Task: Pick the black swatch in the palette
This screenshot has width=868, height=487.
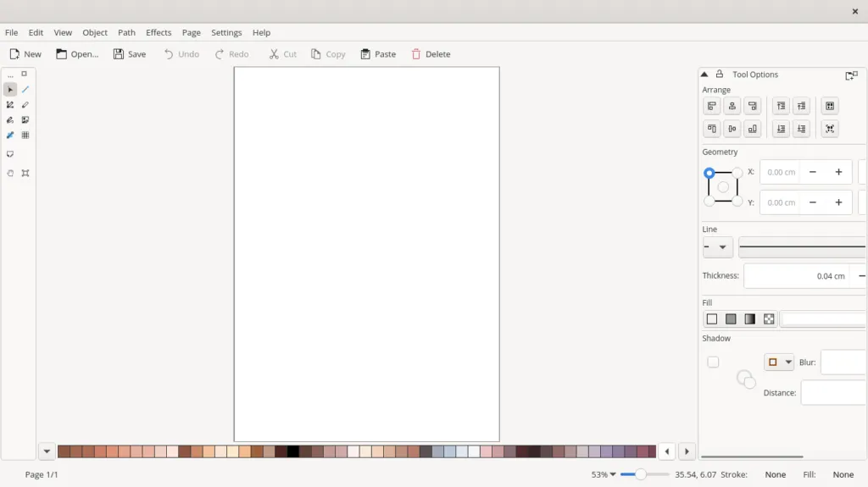Action: click(x=293, y=451)
